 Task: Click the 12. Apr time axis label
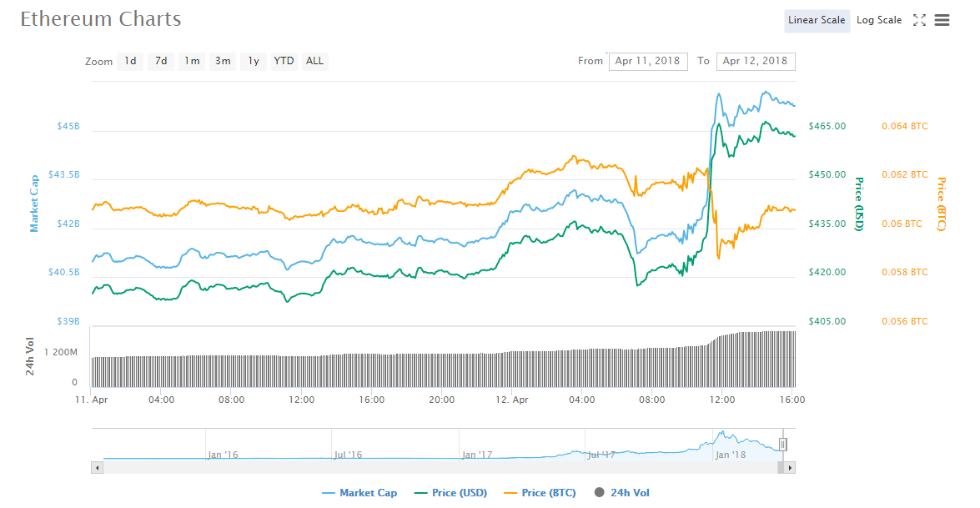pyautogui.click(x=512, y=400)
